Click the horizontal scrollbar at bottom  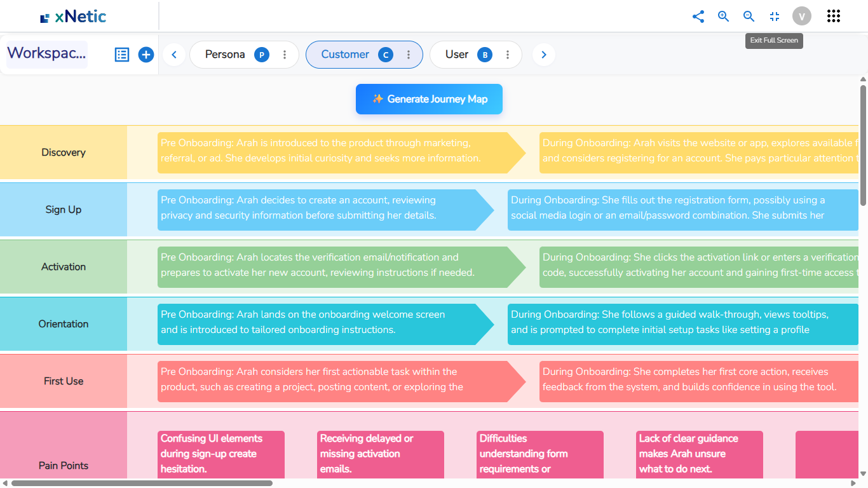pyautogui.click(x=142, y=484)
